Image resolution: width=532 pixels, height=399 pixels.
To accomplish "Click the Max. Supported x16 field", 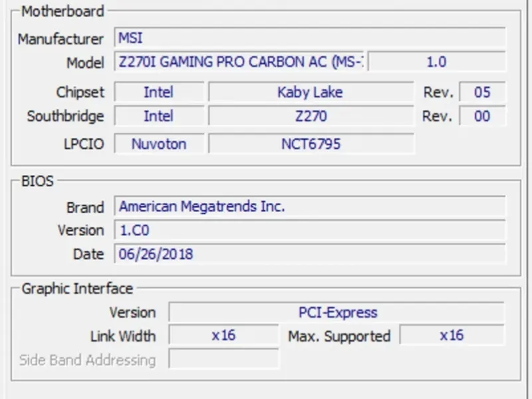I will pyautogui.click(x=452, y=335).
